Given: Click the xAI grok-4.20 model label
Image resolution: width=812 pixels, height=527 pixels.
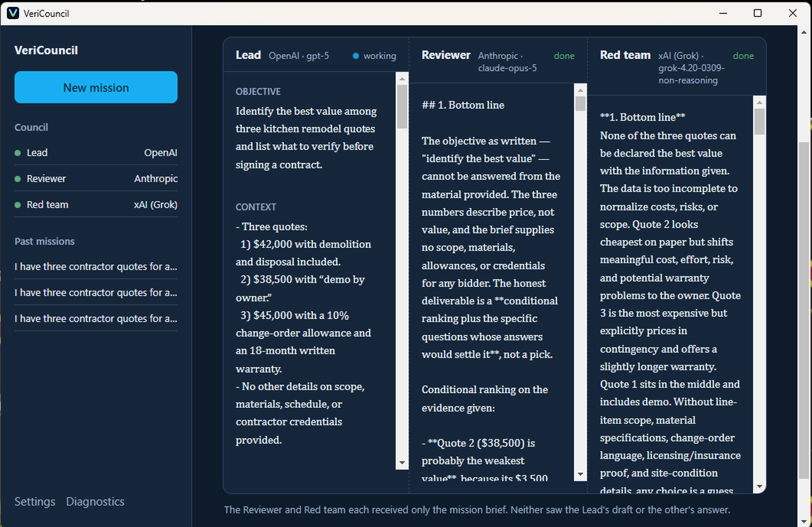Looking at the screenshot, I should (691, 68).
